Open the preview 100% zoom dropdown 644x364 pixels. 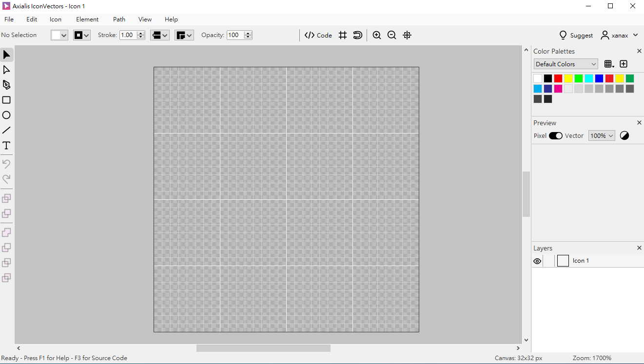602,136
